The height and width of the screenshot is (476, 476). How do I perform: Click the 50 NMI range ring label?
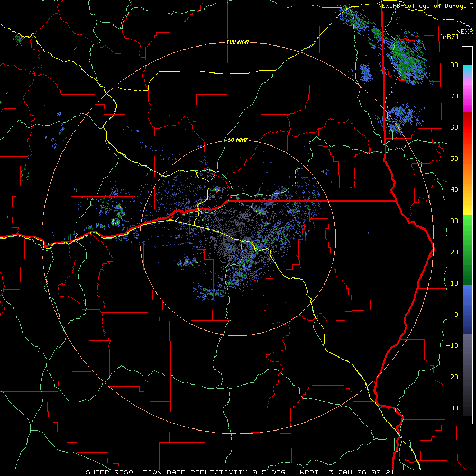237,140
